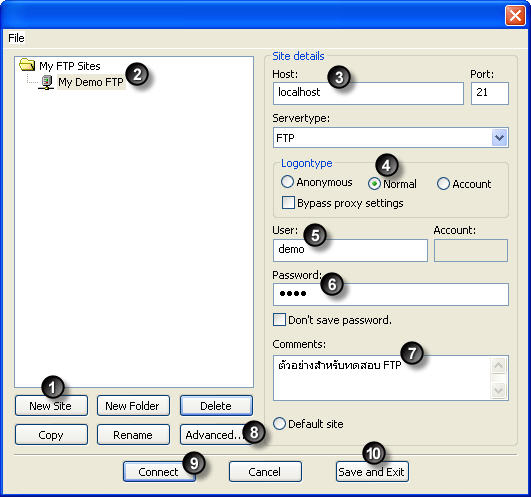This screenshot has width=531, height=497.
Task: Open the Servertype dropdown
Action: [x=500, y=138]
